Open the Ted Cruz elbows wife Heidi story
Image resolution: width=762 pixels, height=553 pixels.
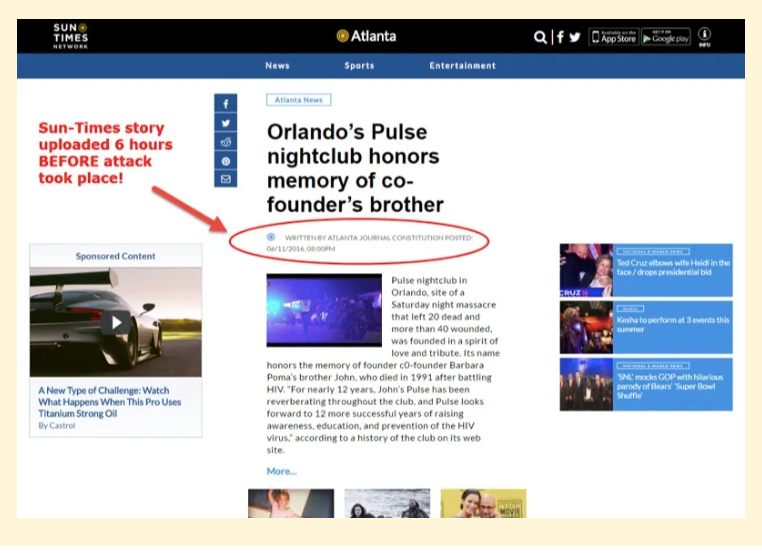point(673,268)
